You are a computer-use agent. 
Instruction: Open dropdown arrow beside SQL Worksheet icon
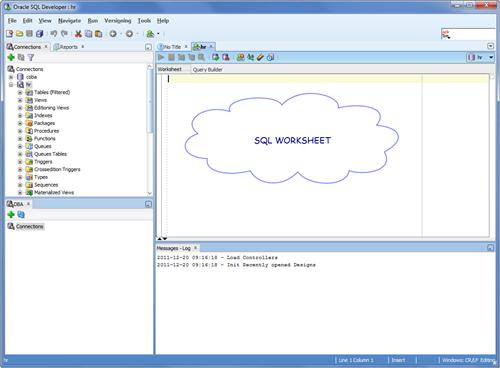[x=158, y=34]
